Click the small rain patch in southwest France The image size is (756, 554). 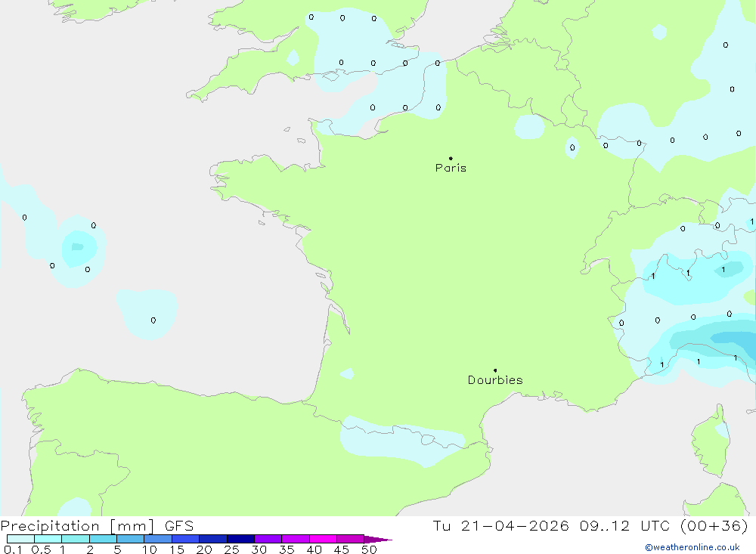coord(347,373)
